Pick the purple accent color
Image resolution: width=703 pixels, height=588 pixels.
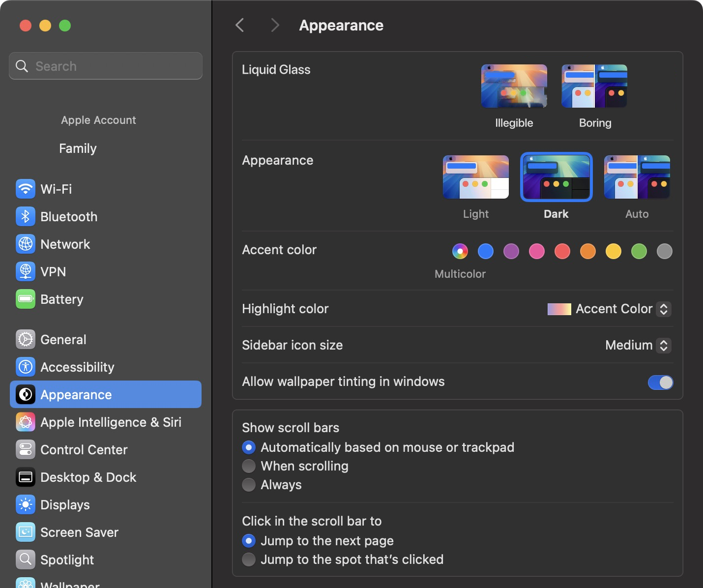511,251
